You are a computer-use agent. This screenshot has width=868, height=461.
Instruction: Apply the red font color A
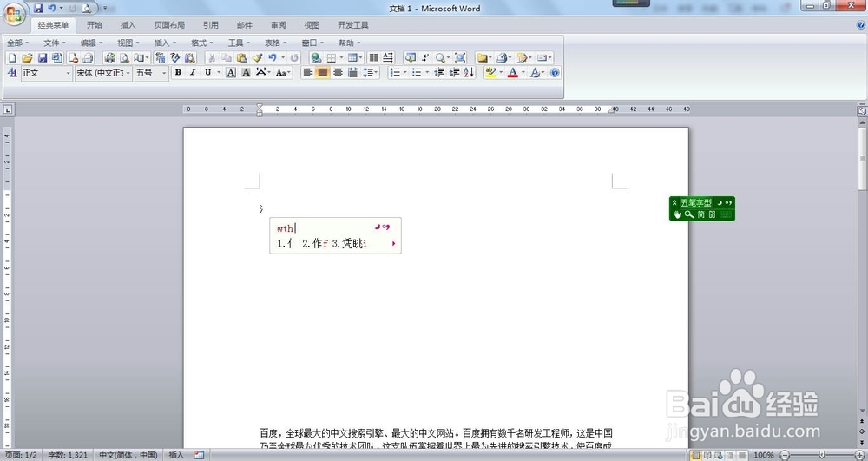tap(513, 73)
